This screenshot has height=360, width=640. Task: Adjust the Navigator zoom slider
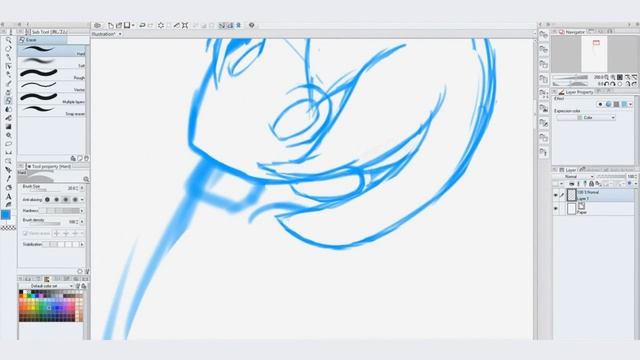(x=571, y=77)
